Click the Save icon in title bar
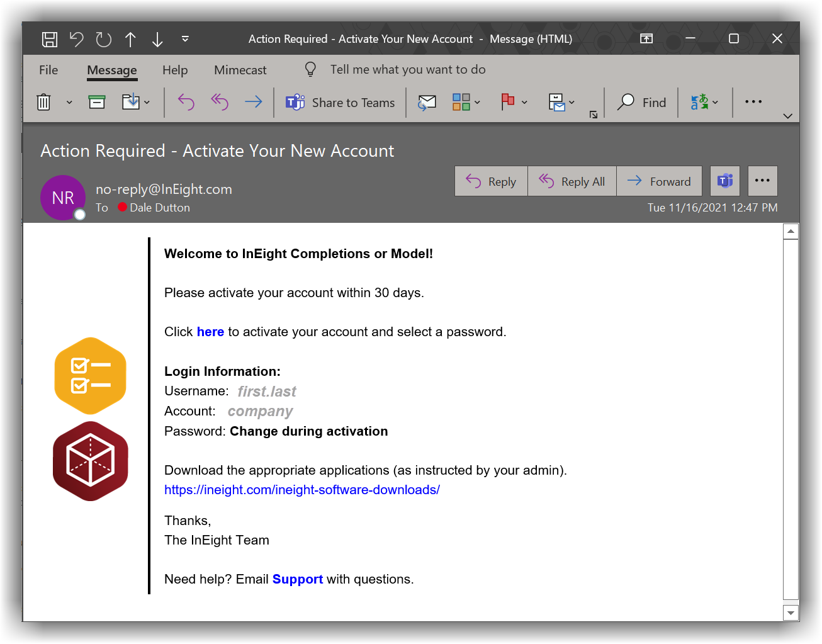This screenshot has width=822, height=644. [x=50, y=40]
